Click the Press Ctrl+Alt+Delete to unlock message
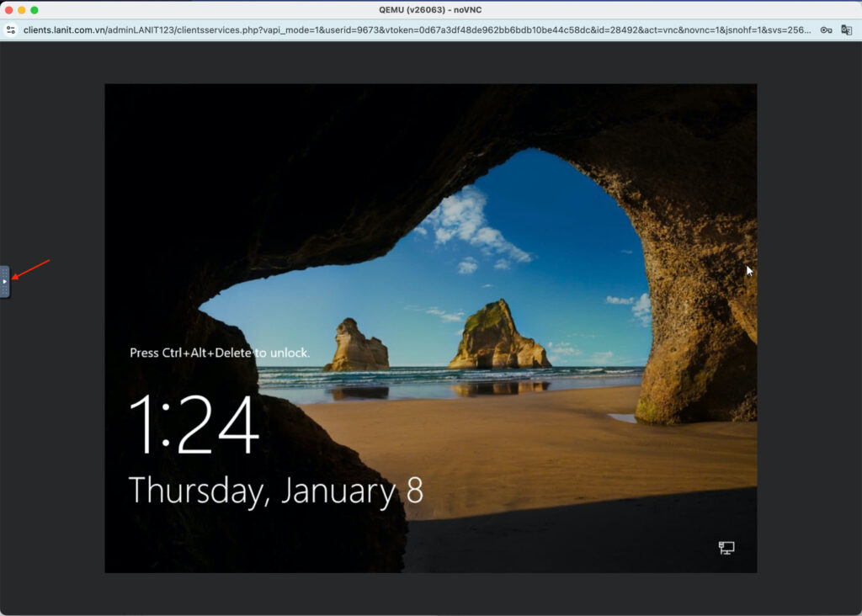Image resolution: width=862 pixels, height=616 pixels. click(x=220, y=353)
